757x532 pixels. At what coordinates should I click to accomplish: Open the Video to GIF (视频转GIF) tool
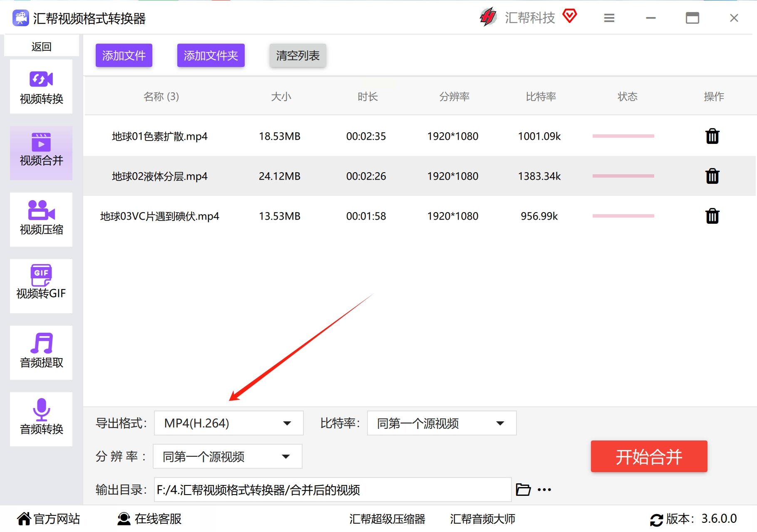pos(41,286)
